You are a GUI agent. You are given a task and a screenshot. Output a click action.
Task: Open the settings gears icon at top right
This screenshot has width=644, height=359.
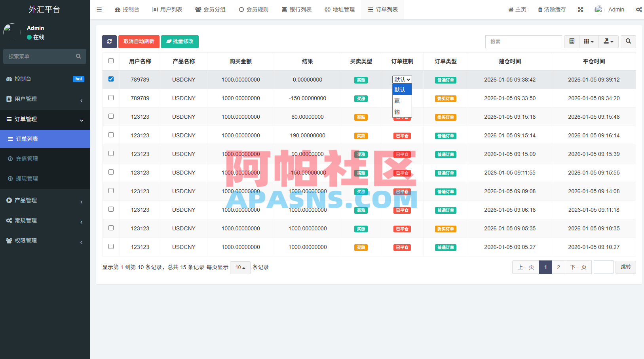(639, 9)
